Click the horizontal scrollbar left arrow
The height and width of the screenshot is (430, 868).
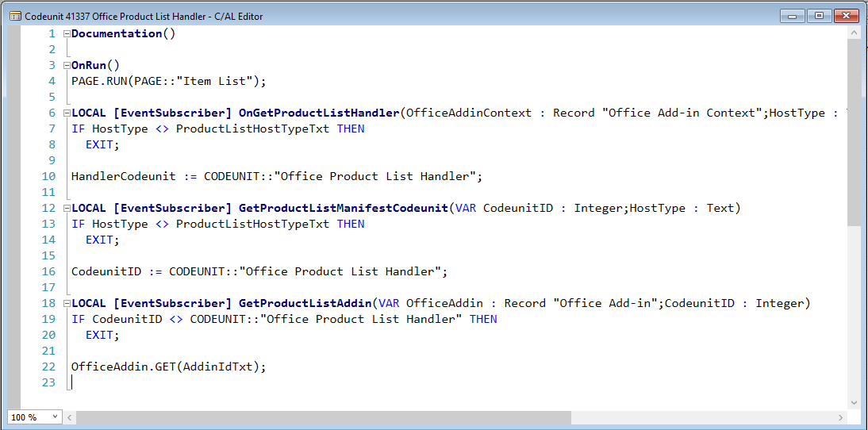tap(70, 417)
